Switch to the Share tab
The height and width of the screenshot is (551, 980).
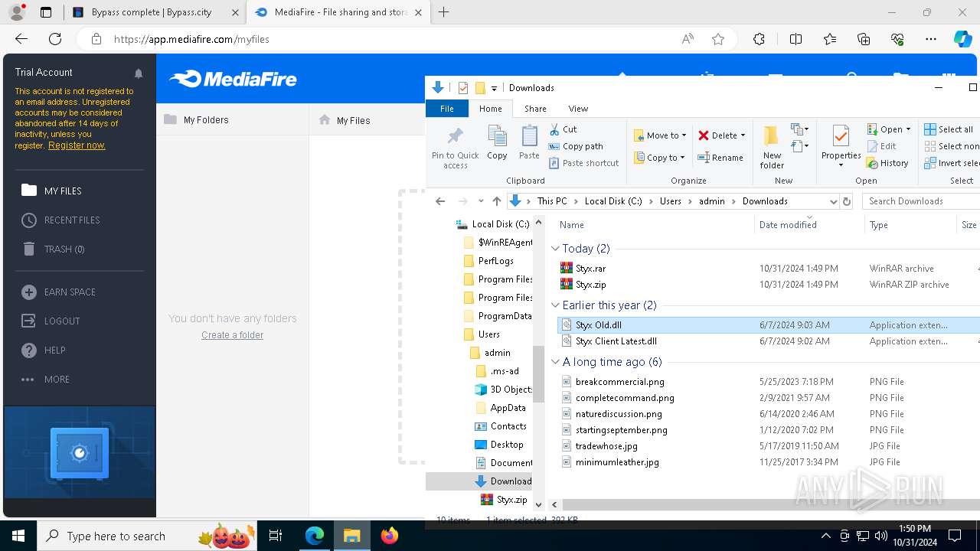(x=535, y=109)
